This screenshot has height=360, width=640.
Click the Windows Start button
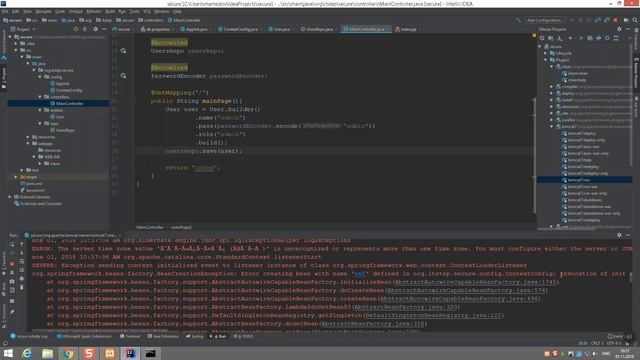(8, 353)
